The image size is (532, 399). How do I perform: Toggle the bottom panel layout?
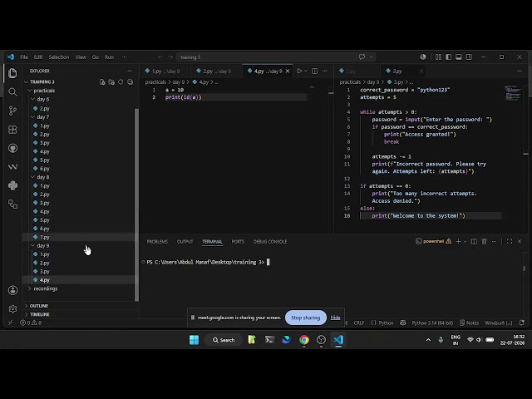point(459,57)
